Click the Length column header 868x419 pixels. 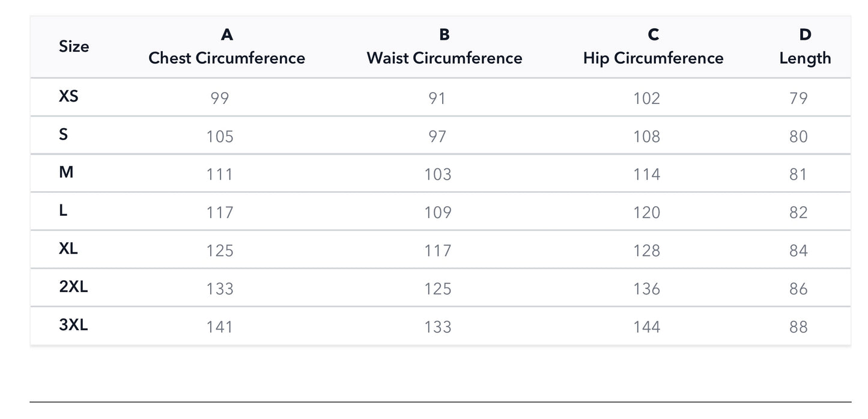pyautogui.click(x=805, y=58)
